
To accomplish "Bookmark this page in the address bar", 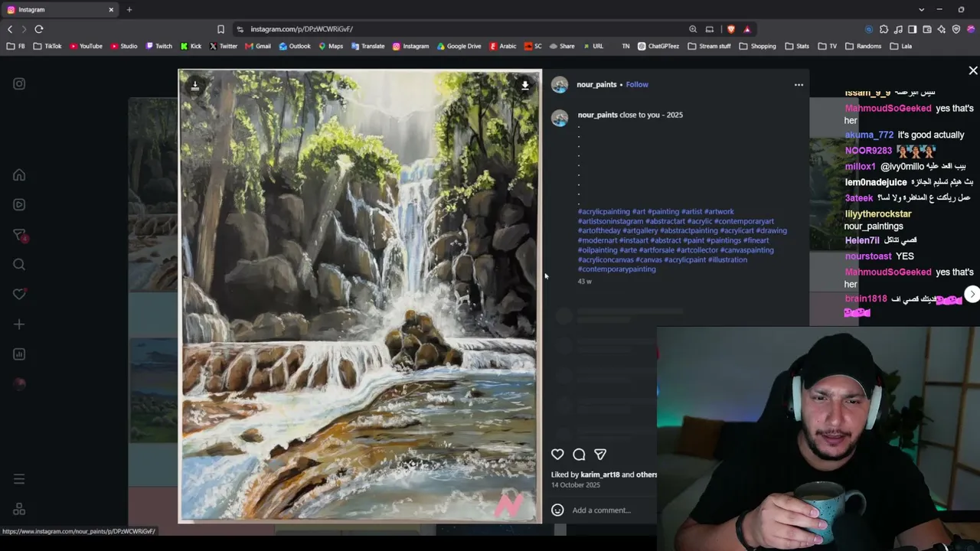I will point(220,29).
